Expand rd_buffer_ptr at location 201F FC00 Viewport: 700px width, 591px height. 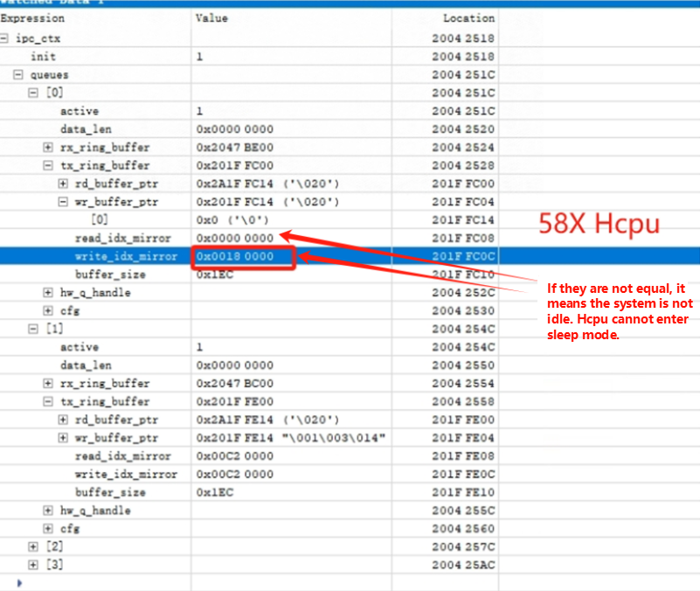pos(63,184)
